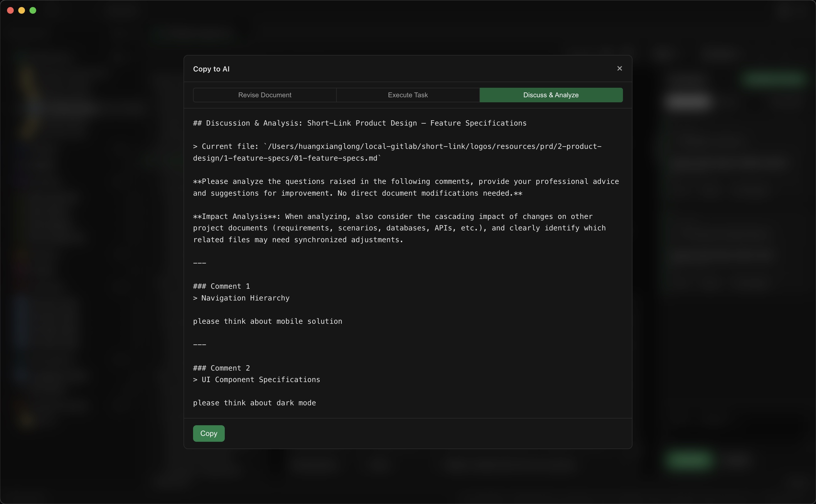
Task: Click the yellow minimize traffic light
Action: pyautogui.click(x=22, y=10)
